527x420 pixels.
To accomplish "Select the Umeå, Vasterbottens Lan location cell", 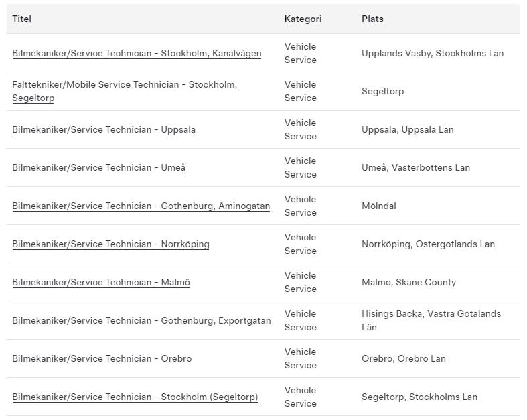I will click(416, 168).
